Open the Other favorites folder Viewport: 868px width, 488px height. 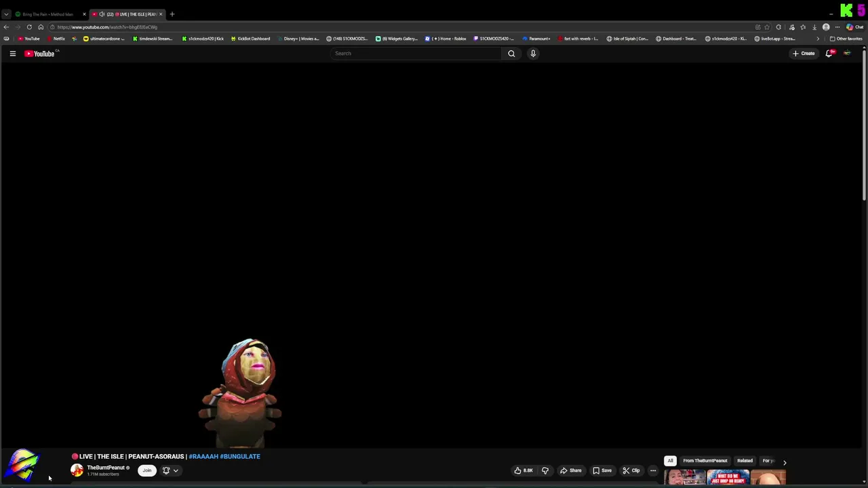click(846, 39)
